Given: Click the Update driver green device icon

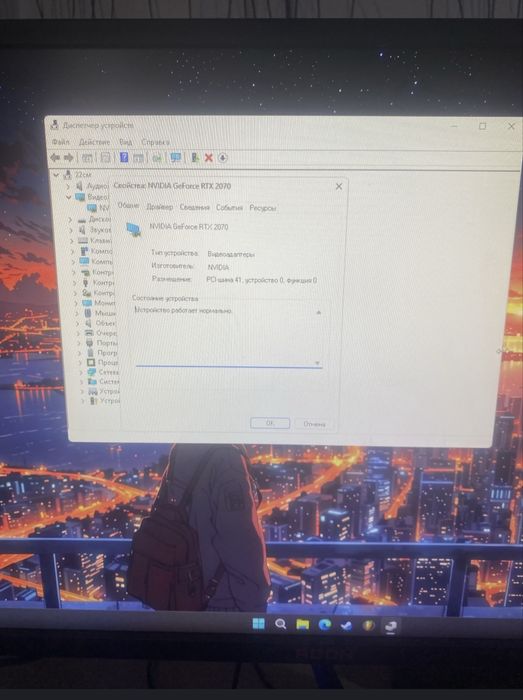Looking at the screenshot, I should point(195,158).
